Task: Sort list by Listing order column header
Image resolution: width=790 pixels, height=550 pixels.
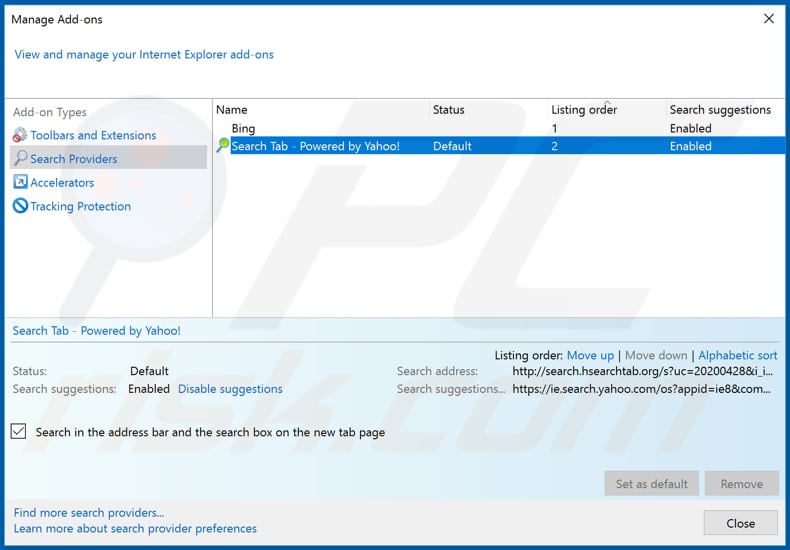Action: tap(584, 109)
